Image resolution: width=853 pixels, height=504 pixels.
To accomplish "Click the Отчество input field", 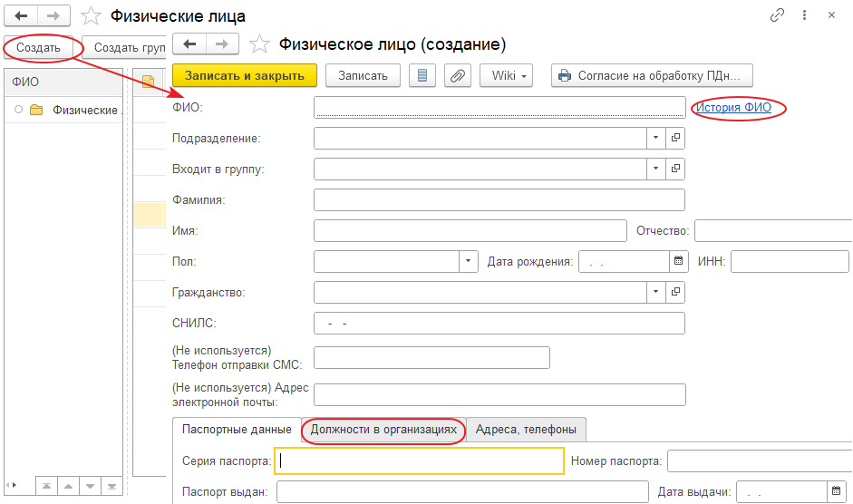I will coord(773,231).
